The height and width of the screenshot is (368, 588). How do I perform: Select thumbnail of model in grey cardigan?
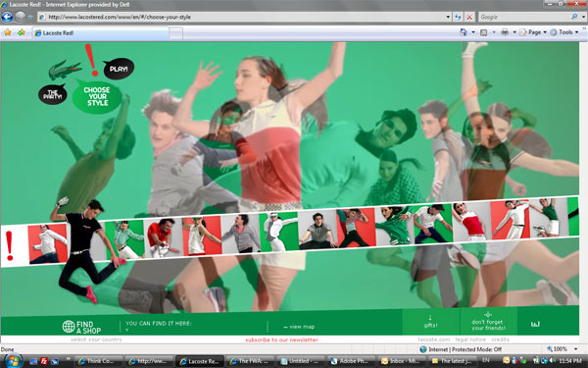(x=240, y=233)
